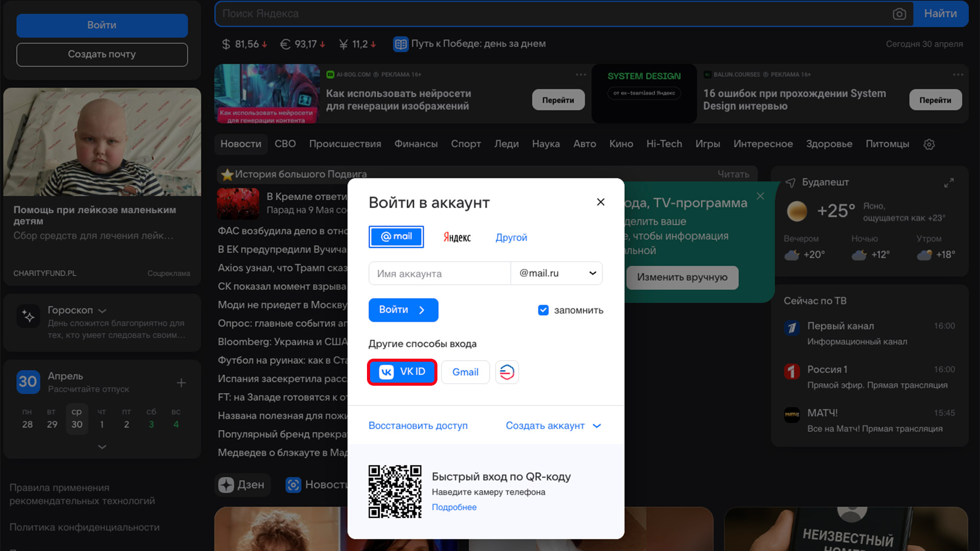Image resolution: width=980 pixels, height=551 pixels.
Task: Choose Gmail as login method
Action: 465,372
